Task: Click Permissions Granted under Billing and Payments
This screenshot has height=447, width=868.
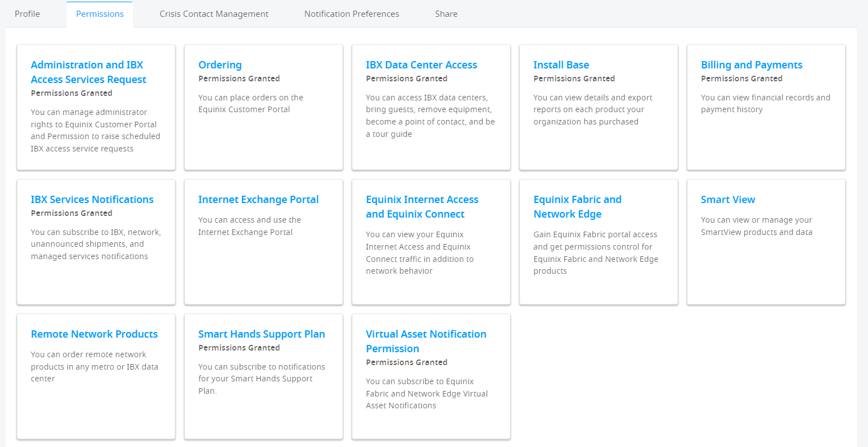Action: click(x=742, y=79)
